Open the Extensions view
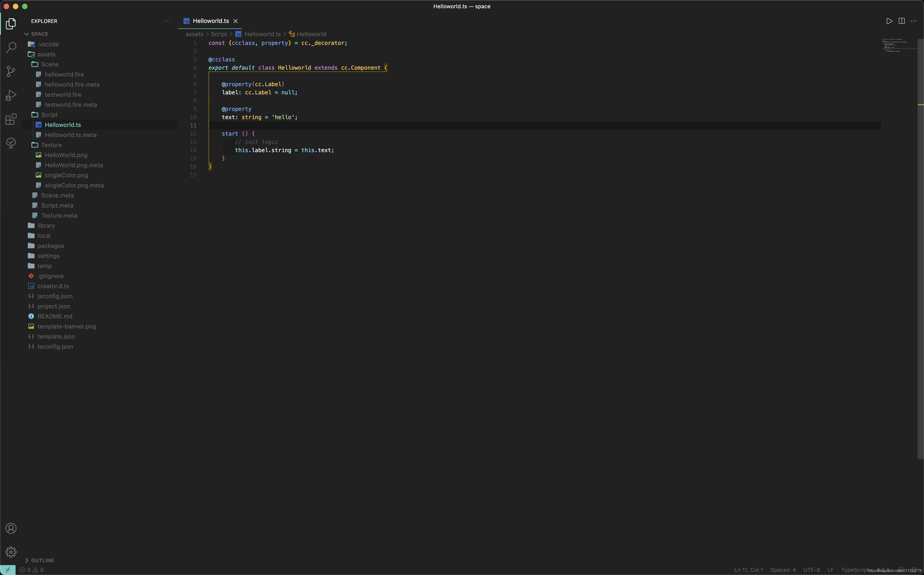Viewport: 924px width, 575px height. tap(11, 119)
